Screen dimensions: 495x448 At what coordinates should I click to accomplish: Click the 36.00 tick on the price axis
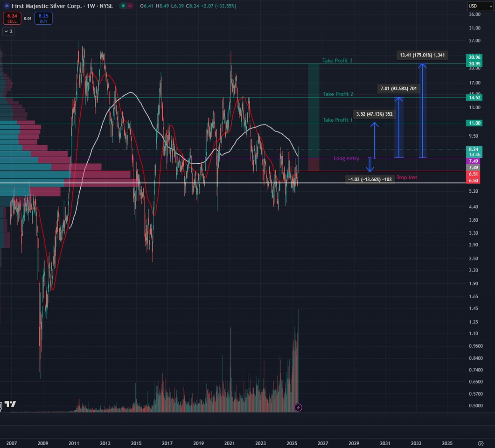tap(475, 14)
